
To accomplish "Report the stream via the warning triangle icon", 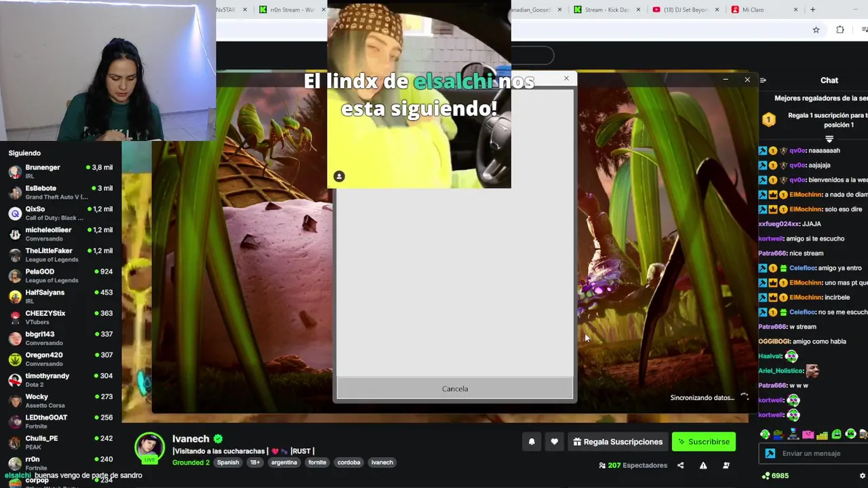I will pos(703,466).
